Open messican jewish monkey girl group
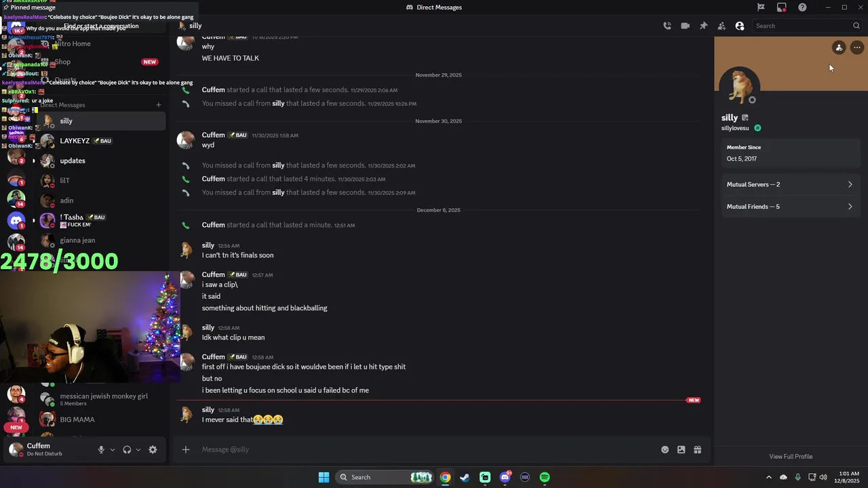 tap(102, 399)
